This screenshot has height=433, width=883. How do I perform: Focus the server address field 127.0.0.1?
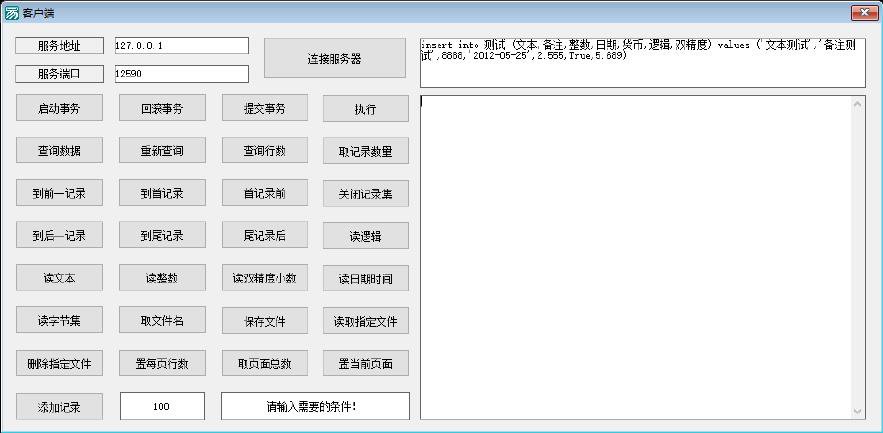(x=181, y=46)
